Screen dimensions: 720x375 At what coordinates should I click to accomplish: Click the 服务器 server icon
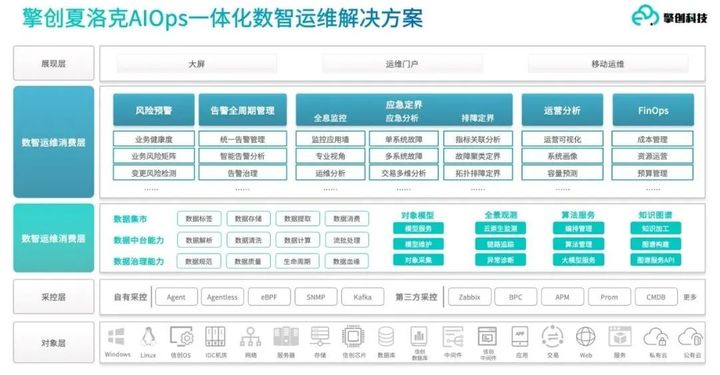286,336
